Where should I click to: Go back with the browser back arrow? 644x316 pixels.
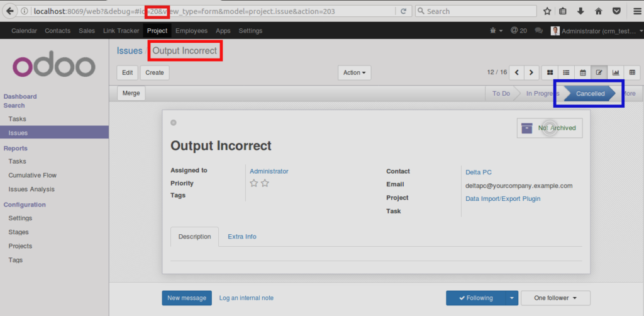pyautogui.click(x=9, y=11)
